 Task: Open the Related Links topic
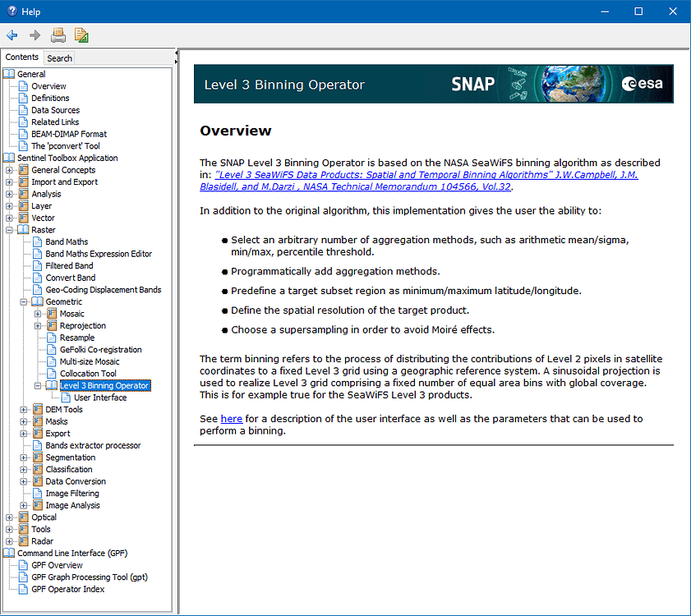[55, 122]
